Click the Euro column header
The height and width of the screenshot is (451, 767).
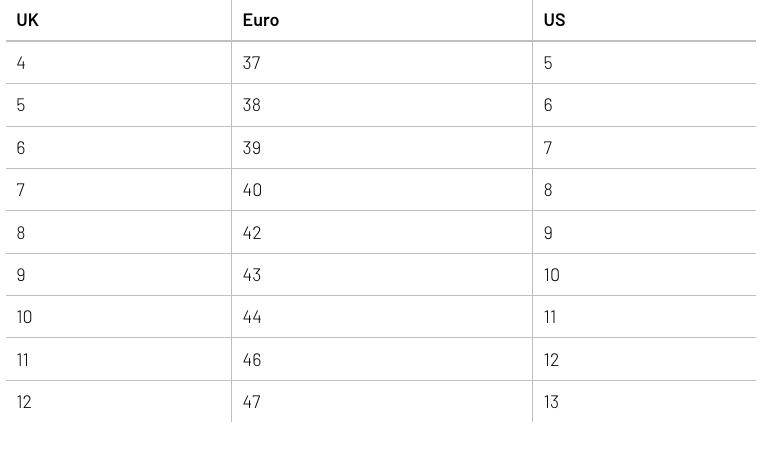coord(261,20)
